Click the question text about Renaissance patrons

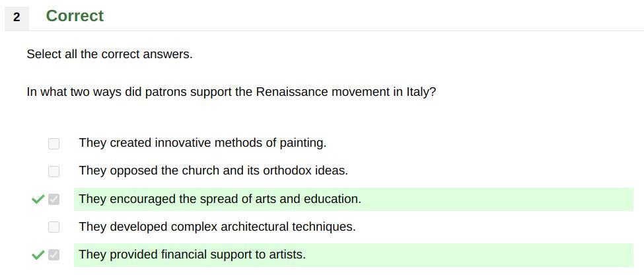pyautogui.click(x=231, y=92)
